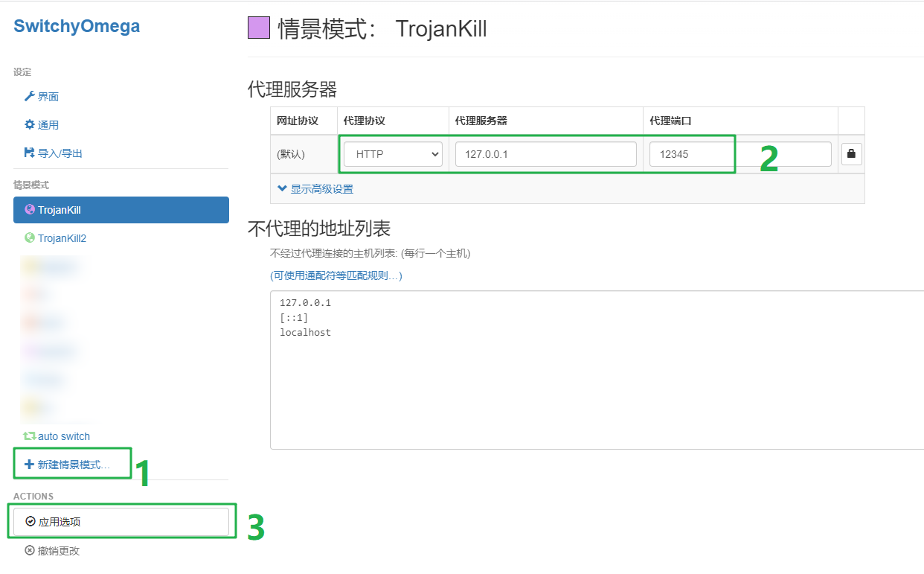The height and width of the screenshot is (574, 924).
Task: Click the localhost line in bypass list
Action: pyautogui.click(x=305, y=333)
